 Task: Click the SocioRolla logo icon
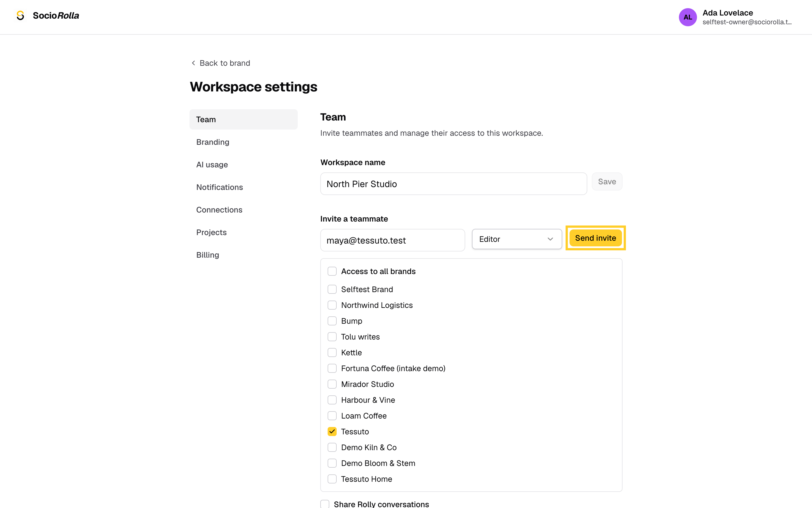pyautogui.click(x=21, y=16)
